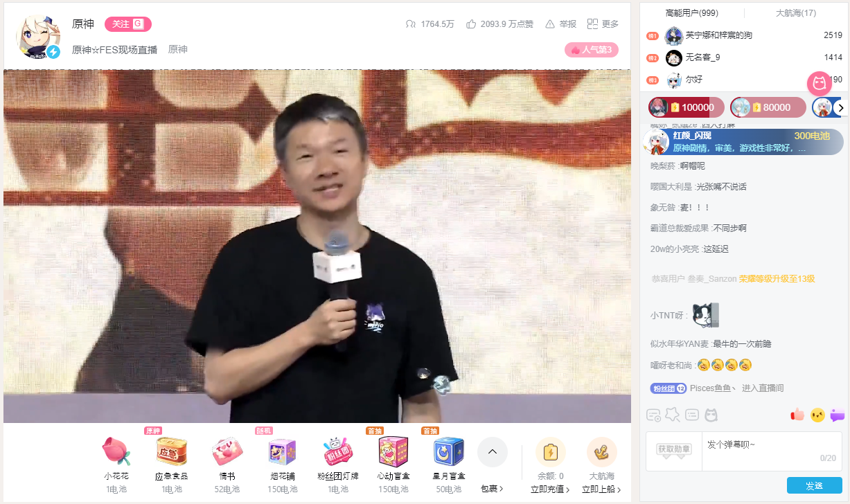This screenshot has height=504, width=850.
Task: Open the 80000 battery super chat chip
Action: (768, 107)
